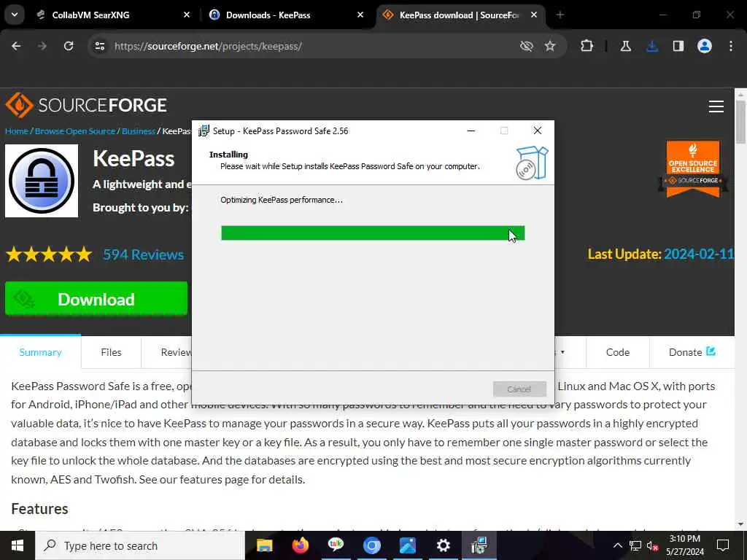This screenshot has width=747, height=560.
Task: Click the greyed Cancel button in setup
Action: 519,389
